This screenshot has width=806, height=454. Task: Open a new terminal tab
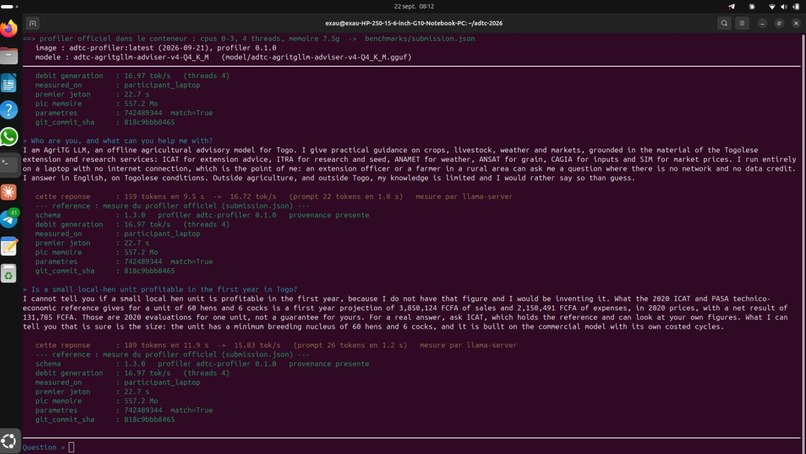coord(32,23)
